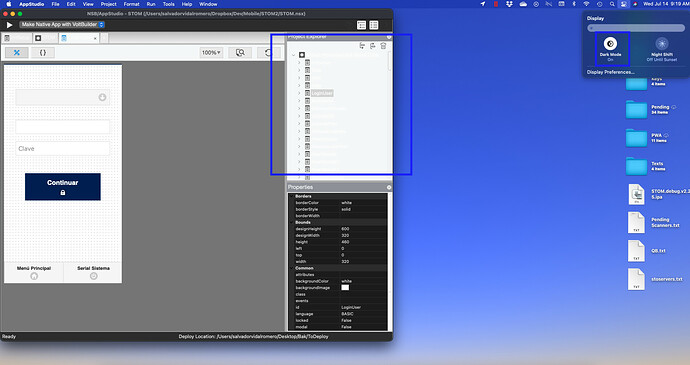Click the borderColor value white
The height and width of the screenshot is (365, 690).
tap(347, 203)
